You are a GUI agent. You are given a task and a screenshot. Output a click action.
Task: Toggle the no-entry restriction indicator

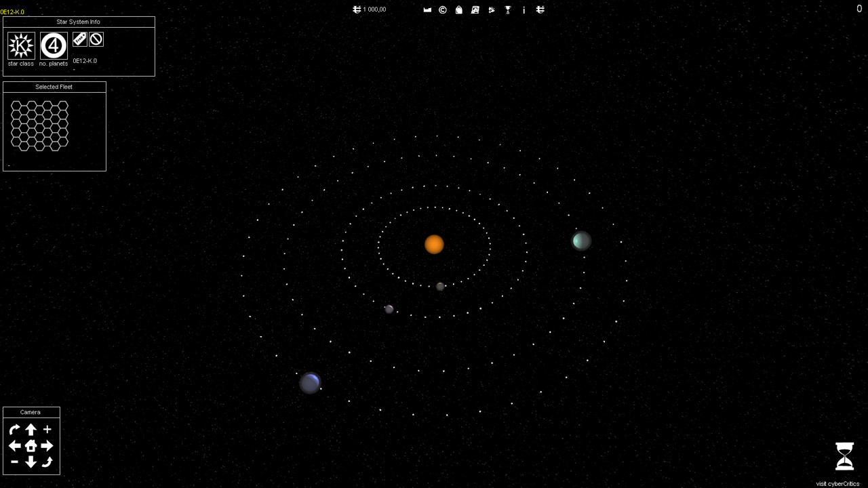(96, 39)
